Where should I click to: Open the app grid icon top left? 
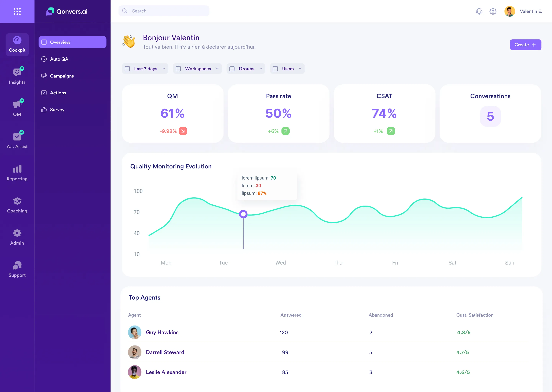click(x=17, y=11)
